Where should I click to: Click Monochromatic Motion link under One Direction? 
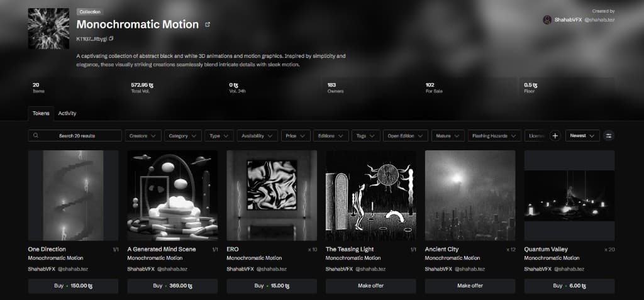tap(55, 258)
